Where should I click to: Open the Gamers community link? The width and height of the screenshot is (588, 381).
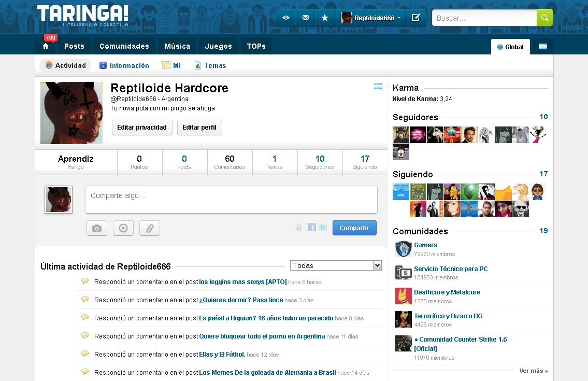click(426, 245)
